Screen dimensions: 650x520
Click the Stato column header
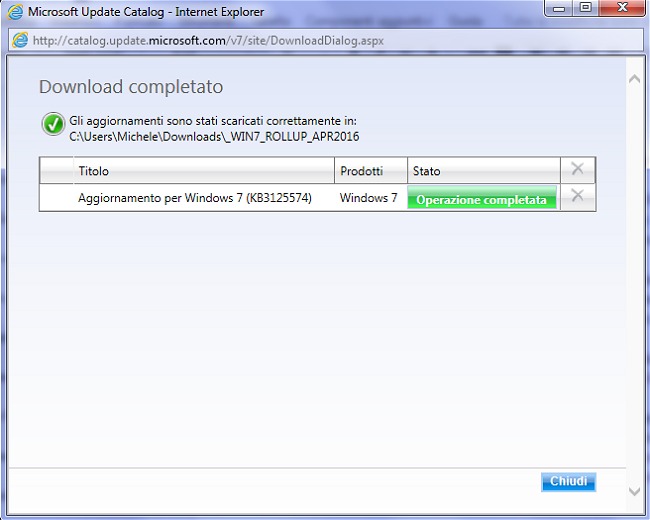click(484, 170)
